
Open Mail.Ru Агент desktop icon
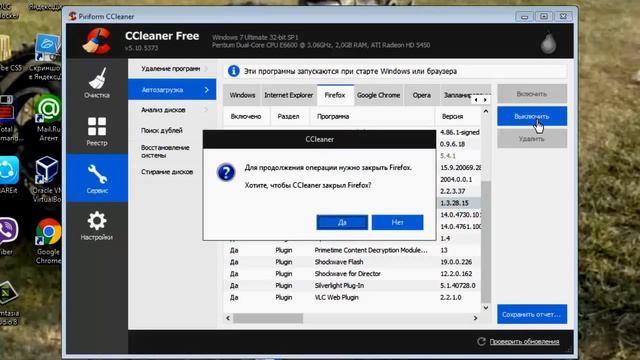pos(48,118)
